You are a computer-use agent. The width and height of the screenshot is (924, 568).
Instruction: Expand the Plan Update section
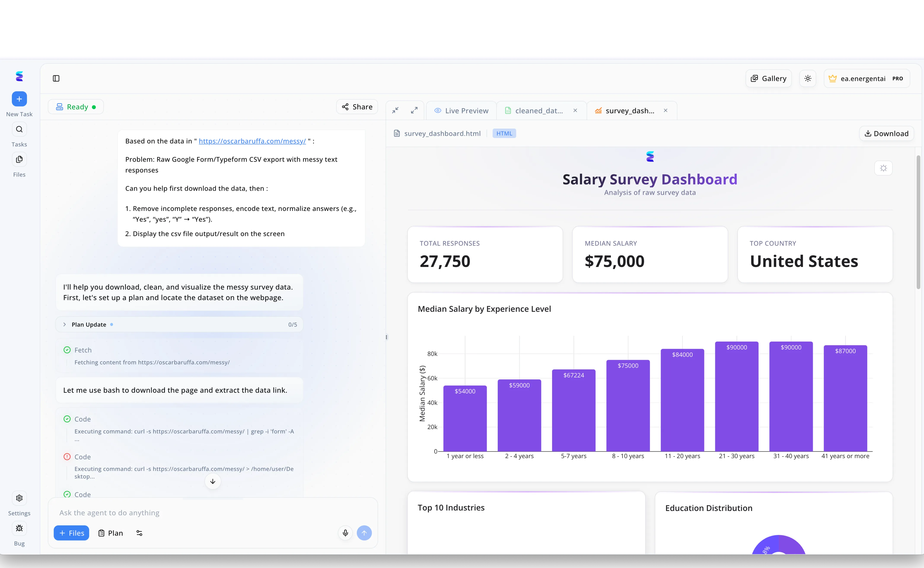click(64, 324)
